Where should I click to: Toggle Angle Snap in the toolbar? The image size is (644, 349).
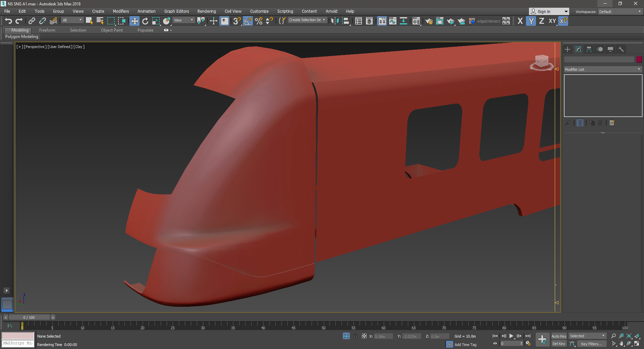pos(248,21)
